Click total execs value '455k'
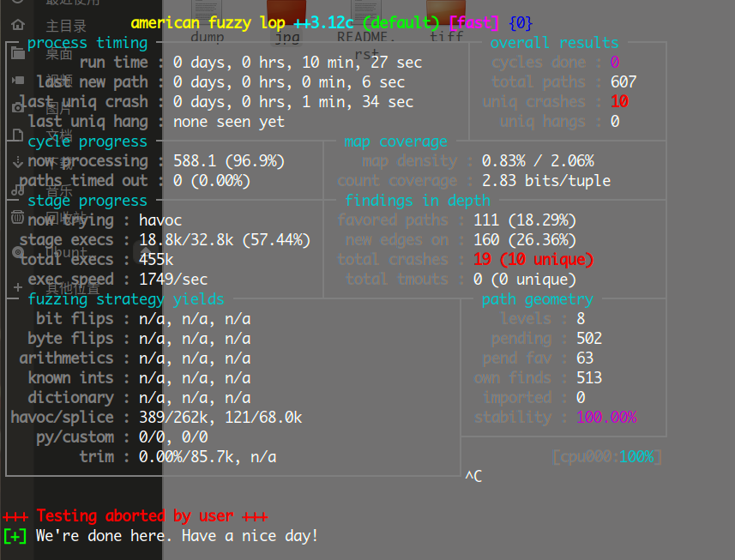735x560 pixels. 156,260
